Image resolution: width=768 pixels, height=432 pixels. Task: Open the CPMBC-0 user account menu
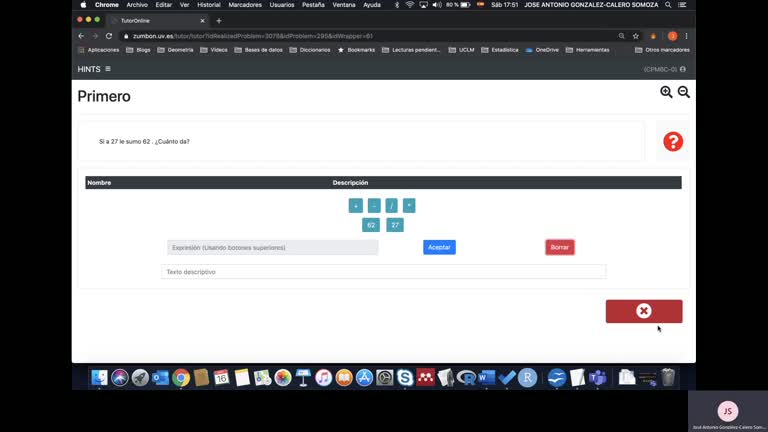[666, 69]
